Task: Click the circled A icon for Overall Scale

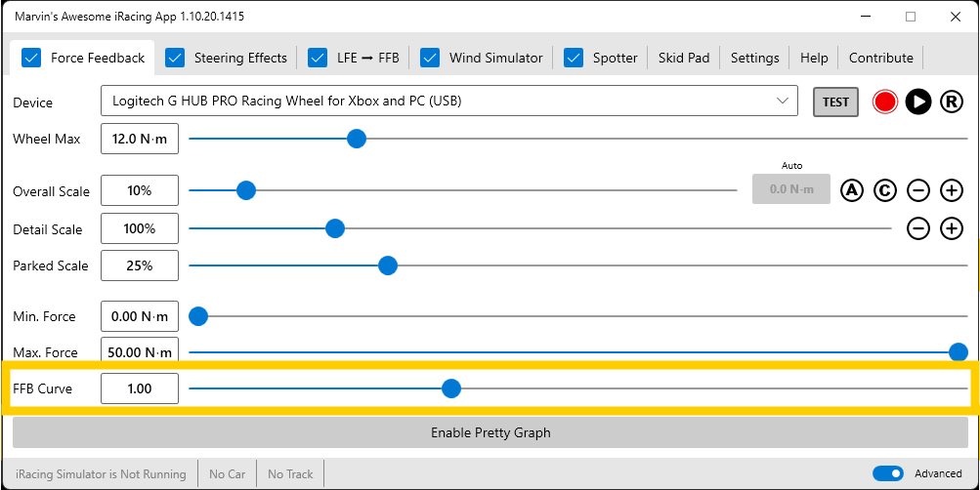Action: click(852, 190)
